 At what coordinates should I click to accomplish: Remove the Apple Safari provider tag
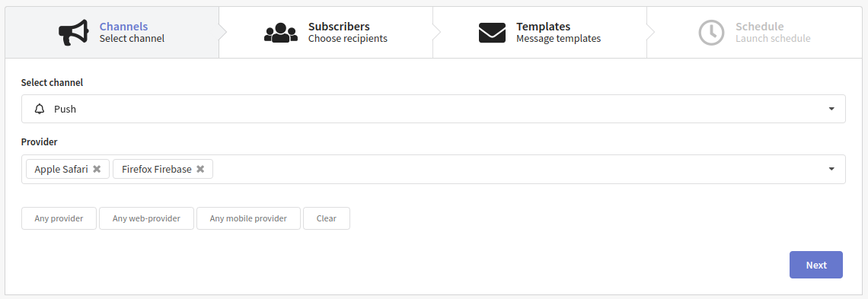coord(97,169)
